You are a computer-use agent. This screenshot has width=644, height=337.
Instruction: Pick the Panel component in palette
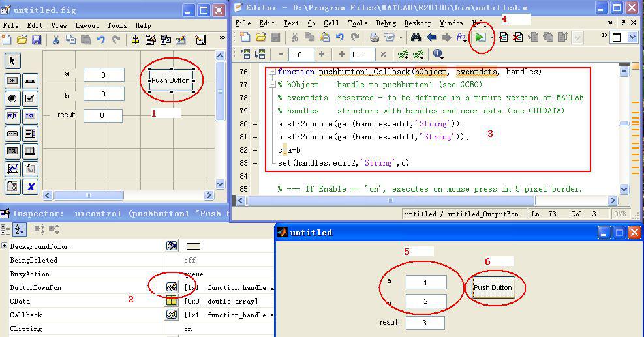[x=30, y=169]
